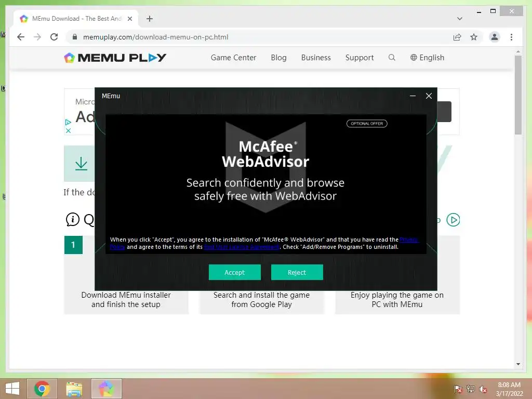The image size is (532, 399).
Task: Go forward in Chrome
Action: tap(37, 37)
